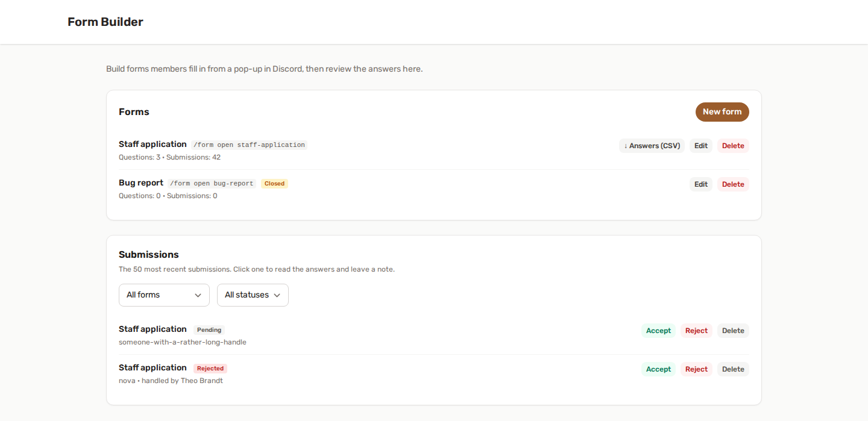
Task: Delete the Staff application form
Action: click(x=733, y=146)
